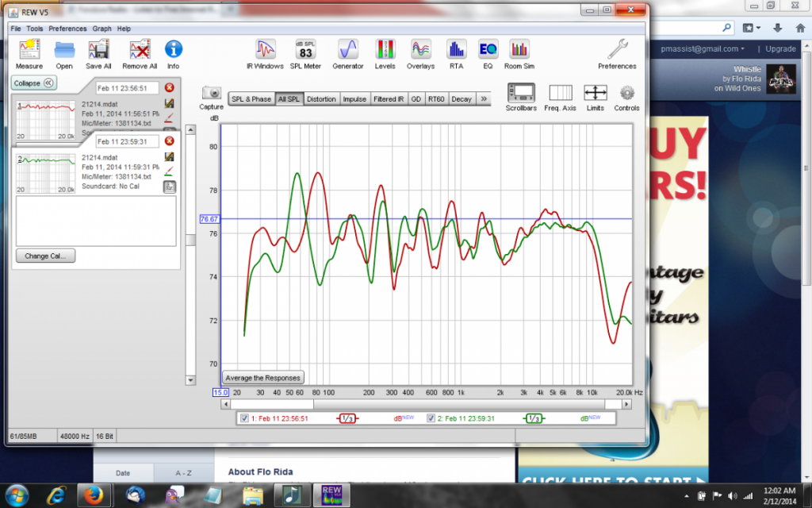Switch to Filtered IR tab
The width and height of the screenshot is (812, 508).
pyautogui.click(x=389, y=99)
